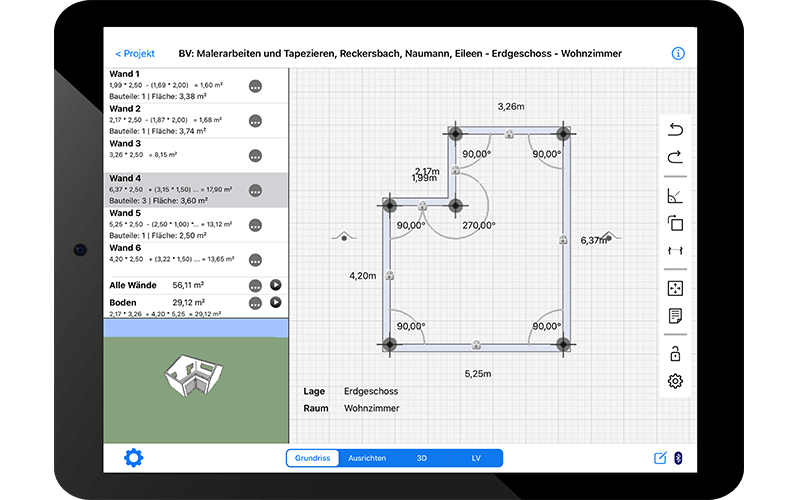Open the toolbar gear settings
The height and width of the screenshot is (500, 800).
675,381
